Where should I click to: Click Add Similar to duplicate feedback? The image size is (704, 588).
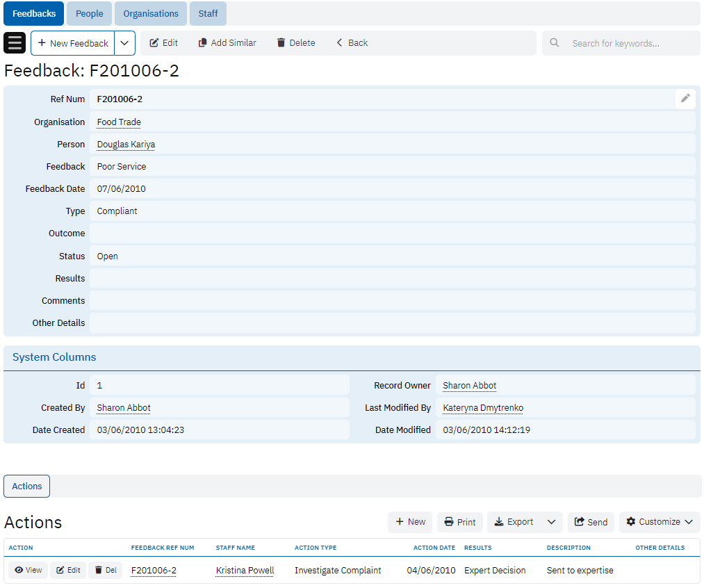tap(227, 42)
